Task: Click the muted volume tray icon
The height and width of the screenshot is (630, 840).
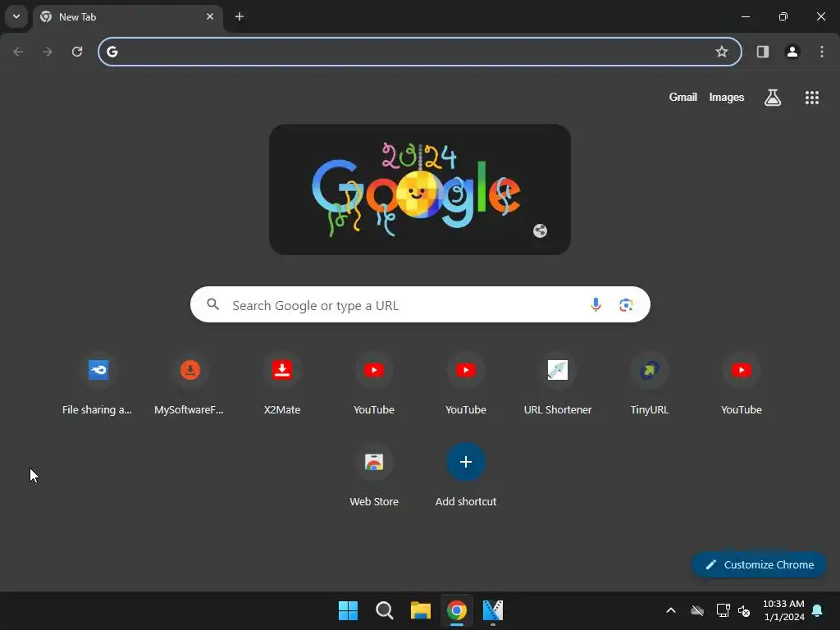Action: [744, 610]
